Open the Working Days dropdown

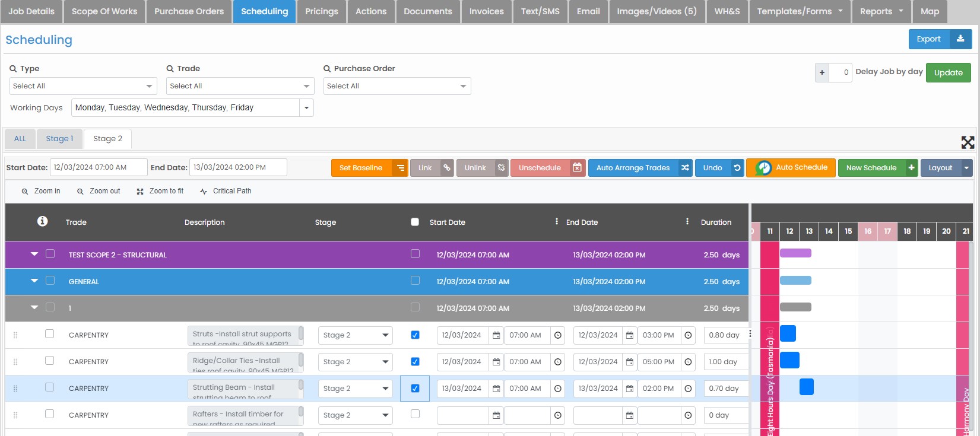point(306,108)
